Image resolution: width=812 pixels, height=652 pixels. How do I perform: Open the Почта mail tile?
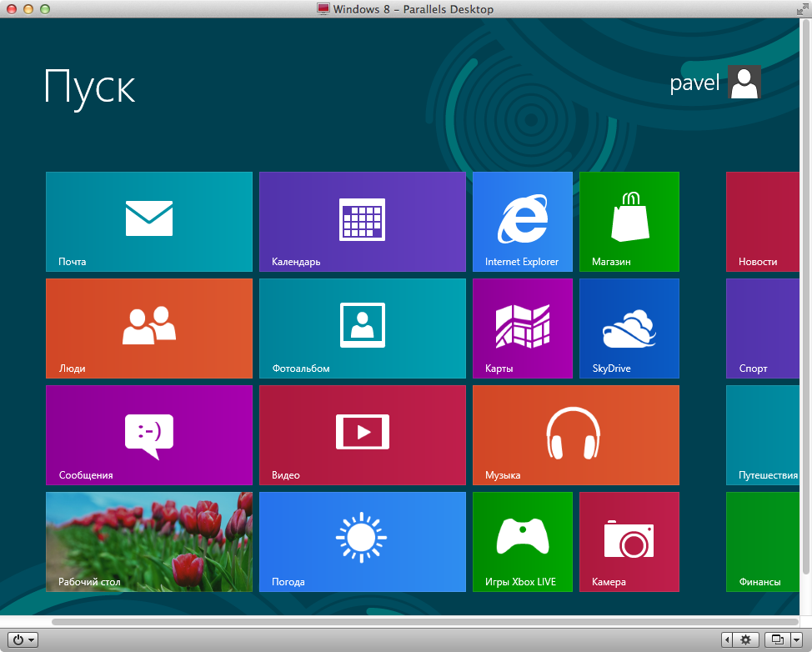coord(149,222)
